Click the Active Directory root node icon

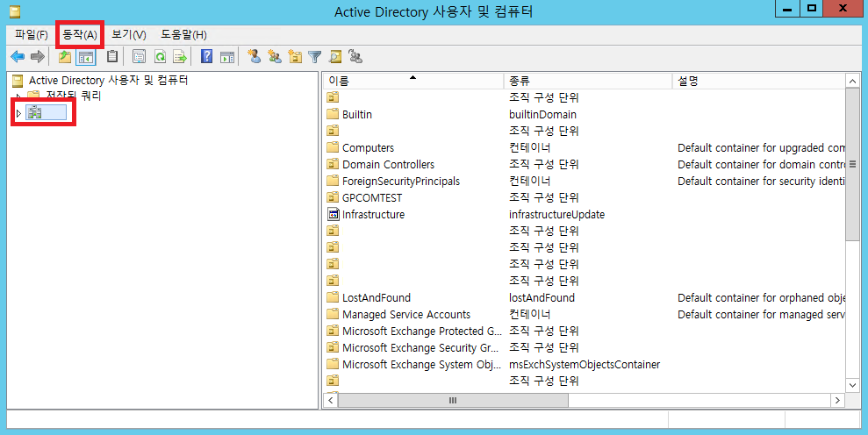click(x=18, y=81)
